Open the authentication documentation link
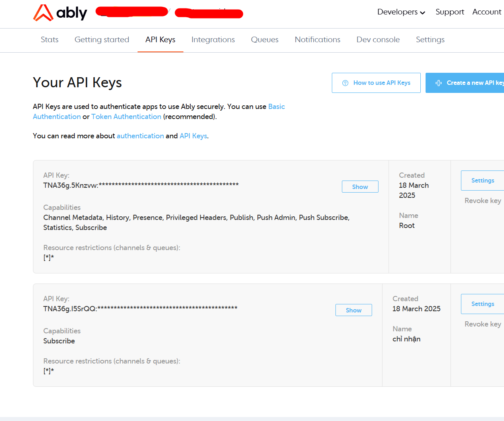Screen dimensions: 504x421 140,136
